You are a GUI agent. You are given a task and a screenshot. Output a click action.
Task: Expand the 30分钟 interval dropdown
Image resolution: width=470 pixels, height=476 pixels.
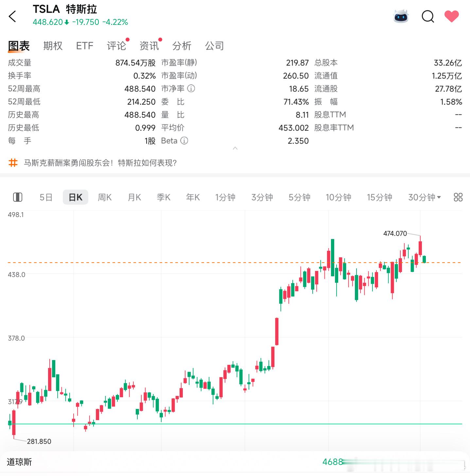[x=425, y=197]
